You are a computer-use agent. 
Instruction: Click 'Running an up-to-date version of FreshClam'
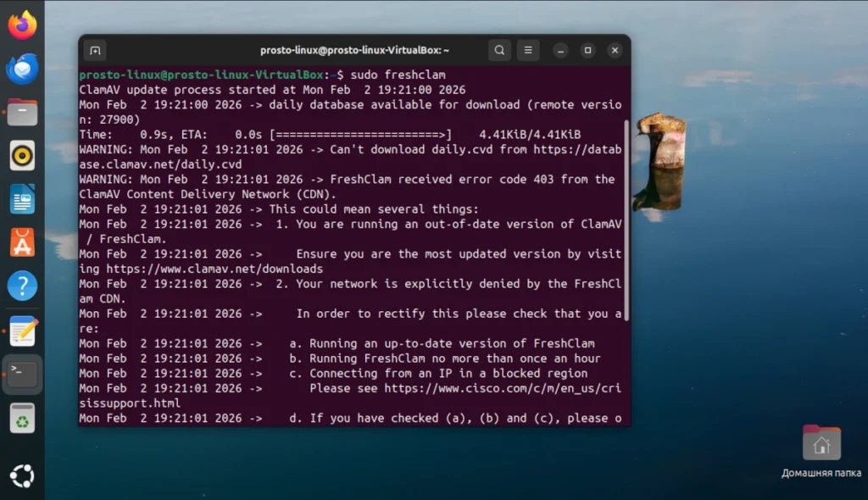[452, 344]
